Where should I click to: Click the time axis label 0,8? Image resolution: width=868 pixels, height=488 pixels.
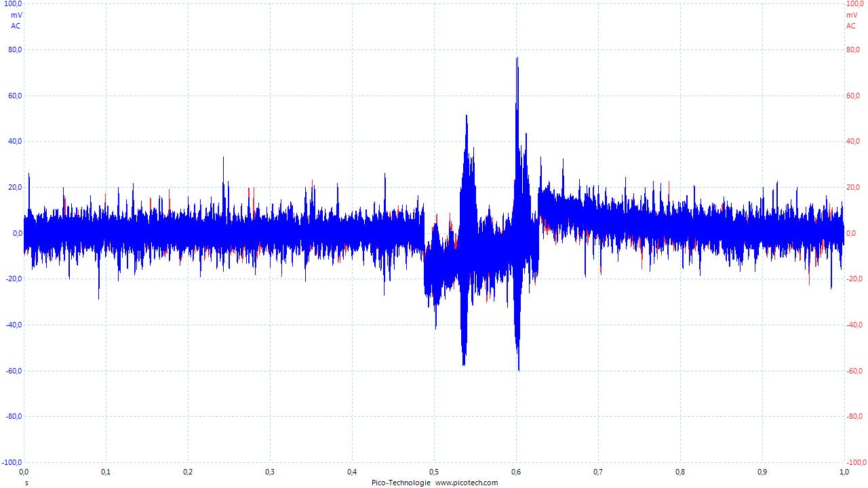pyautogui.click(x=680, y=472)
